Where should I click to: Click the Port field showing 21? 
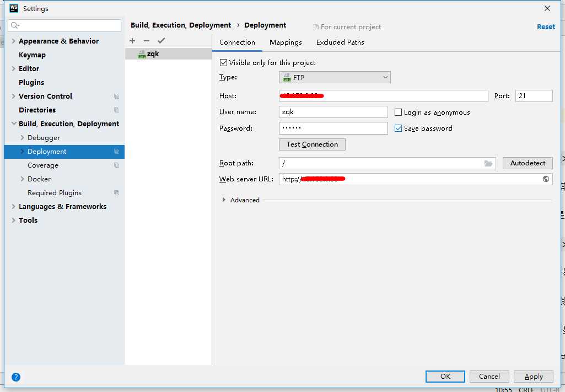(x=534, y=96)
